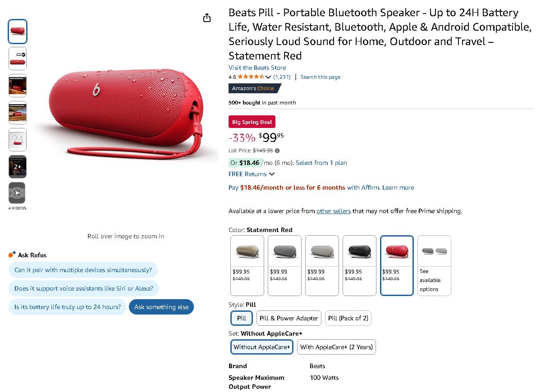Viewport: 536px width, 392px height.
Task: Select the 24-hour battery image thumbnail
Action: point(17,140)
